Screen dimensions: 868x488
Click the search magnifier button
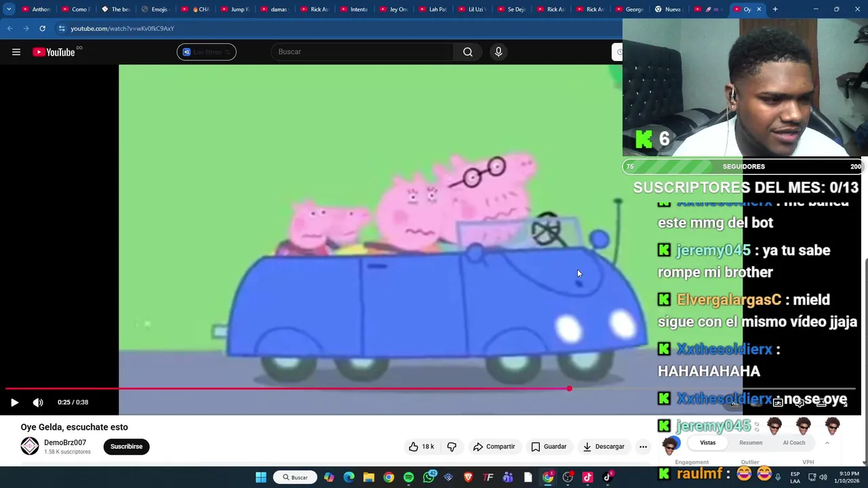click(x=468, y=52)
